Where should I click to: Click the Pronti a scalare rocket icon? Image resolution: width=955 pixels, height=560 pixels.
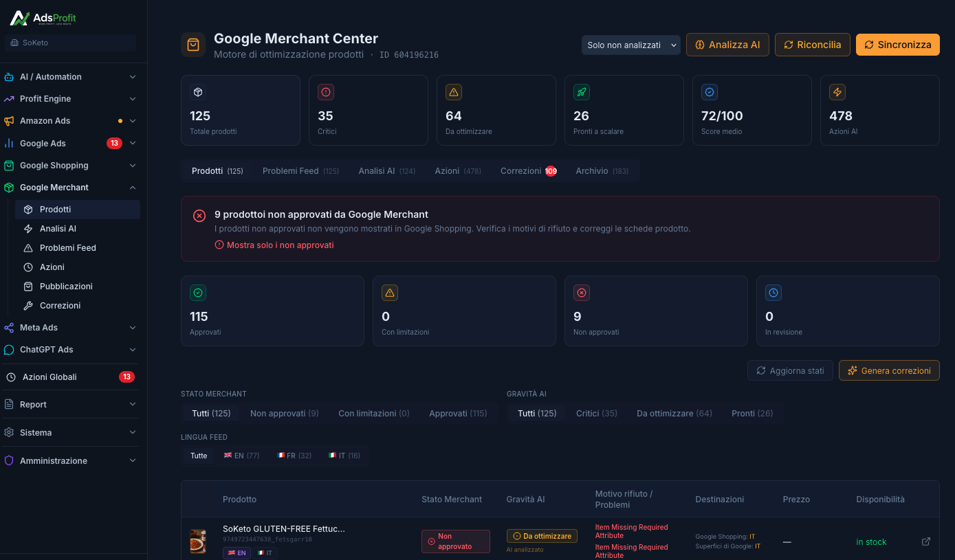click(582, 92)
